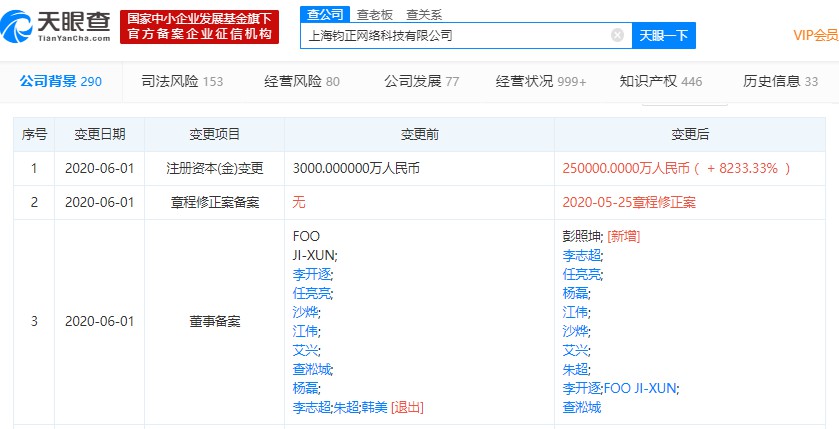This screenshot has height=429, width=839.
Task: Select the 250000.0000万人民币 value
Action: coord(626,168)
